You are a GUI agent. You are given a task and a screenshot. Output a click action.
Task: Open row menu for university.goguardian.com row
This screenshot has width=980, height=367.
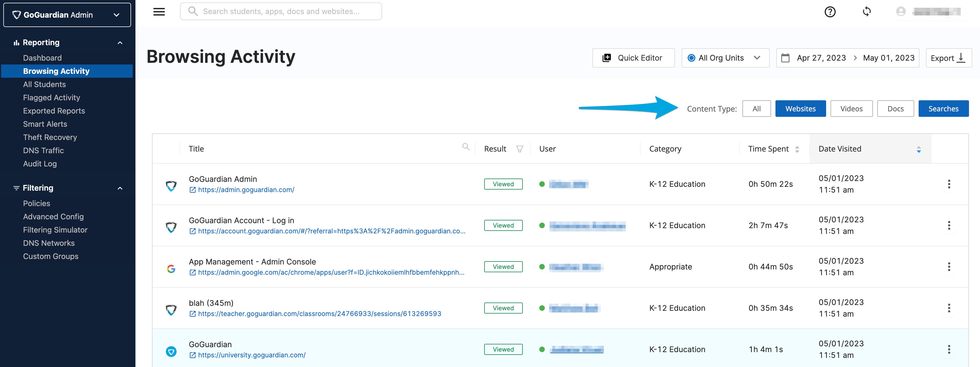click(x=949, y=349)
